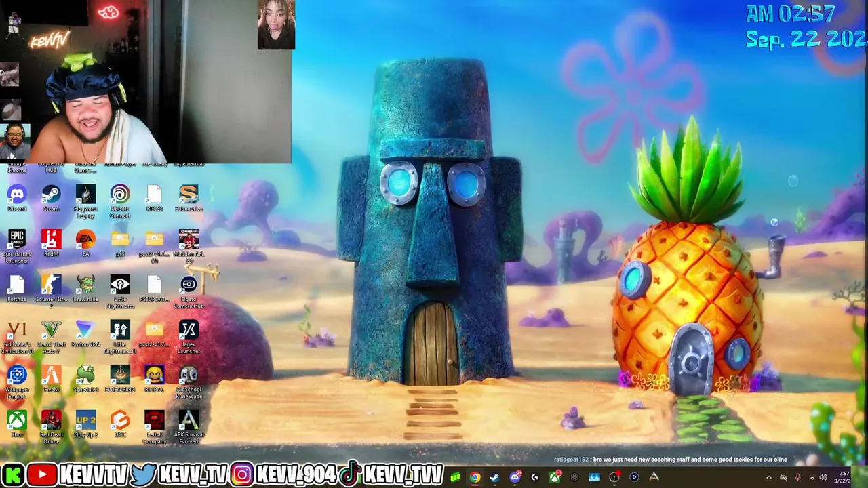Viewport: 868px width, 488px height.
Task: Open the R.E.P.O. desktop shortcut
Action: click(x=155, y=379)
